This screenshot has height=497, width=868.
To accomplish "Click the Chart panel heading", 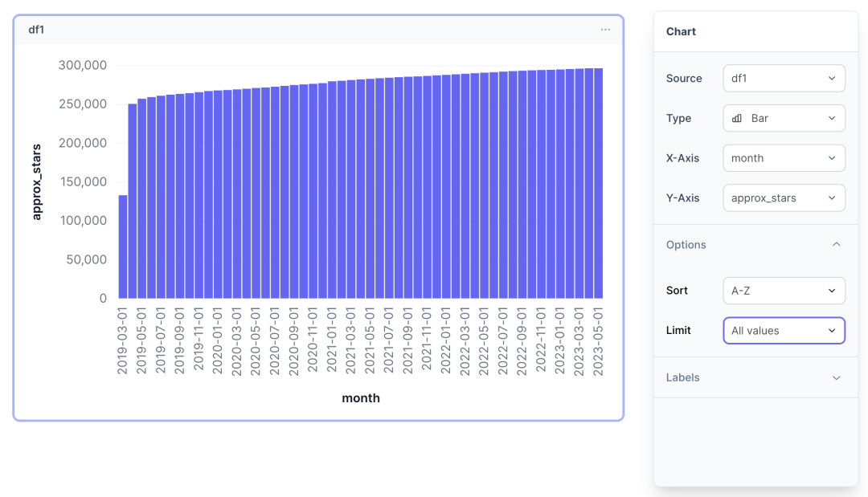I will (681, 31).
